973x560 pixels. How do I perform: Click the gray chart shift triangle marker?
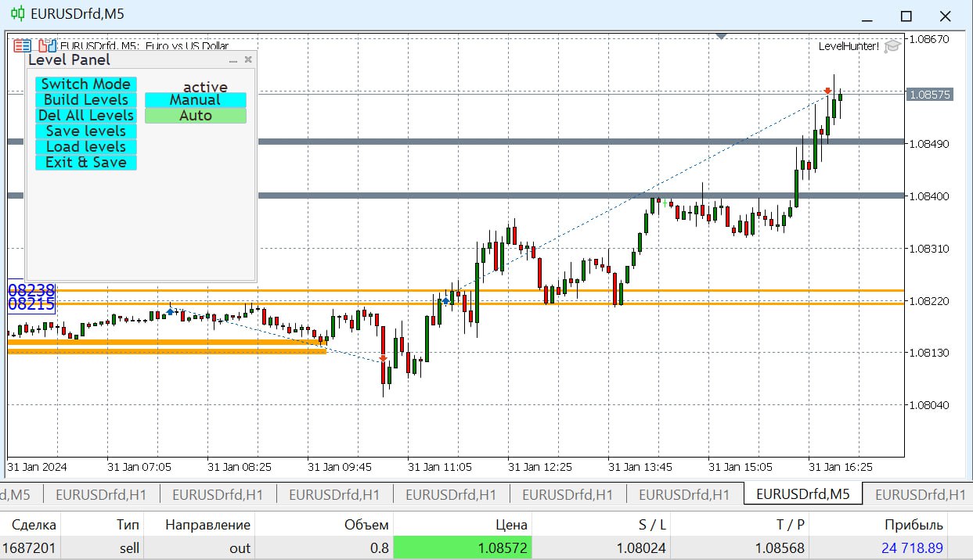click(x=722, y=36)
